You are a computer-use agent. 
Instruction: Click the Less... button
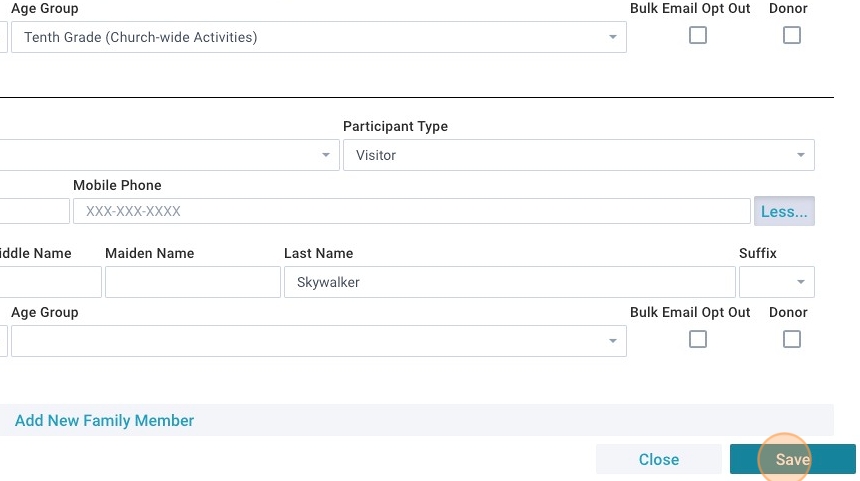pyautogui.click(x=784, y=212)
